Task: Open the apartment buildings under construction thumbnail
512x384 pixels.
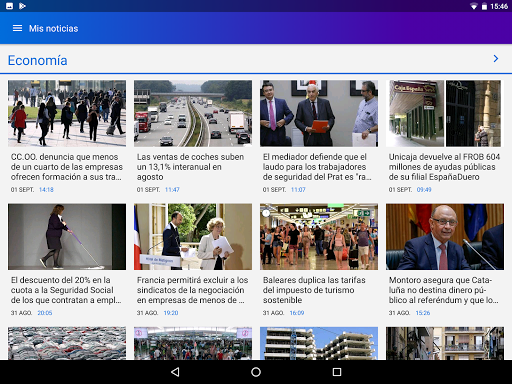Action: 319,343
